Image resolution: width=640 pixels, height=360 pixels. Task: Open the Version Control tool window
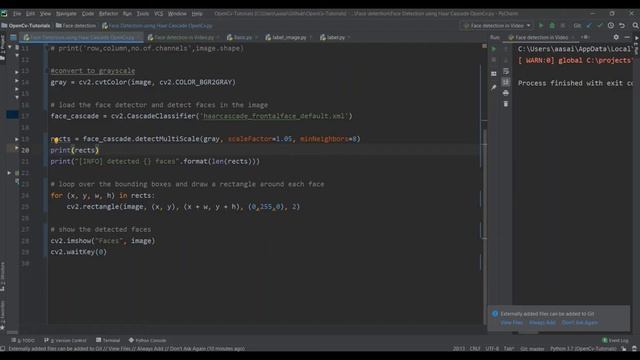tap(65, 340)
